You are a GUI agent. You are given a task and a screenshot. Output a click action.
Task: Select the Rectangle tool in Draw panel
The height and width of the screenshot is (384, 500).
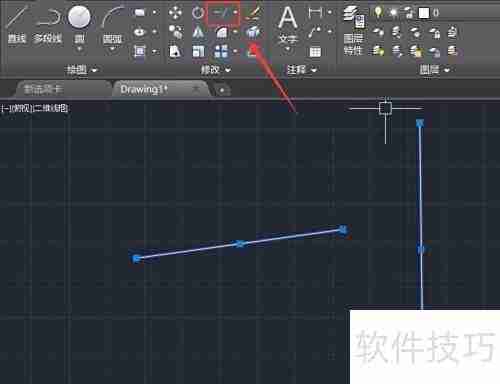(139, 13)
